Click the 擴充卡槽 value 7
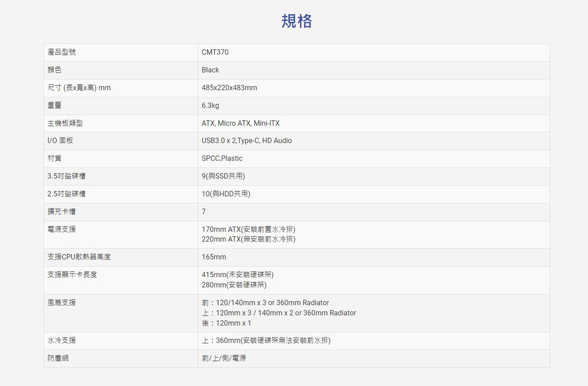 tap(204, 212)
